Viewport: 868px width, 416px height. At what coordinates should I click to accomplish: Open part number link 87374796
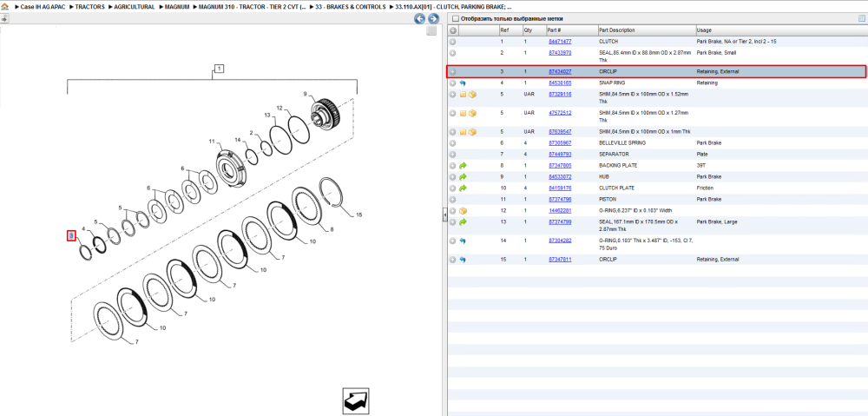560,200
